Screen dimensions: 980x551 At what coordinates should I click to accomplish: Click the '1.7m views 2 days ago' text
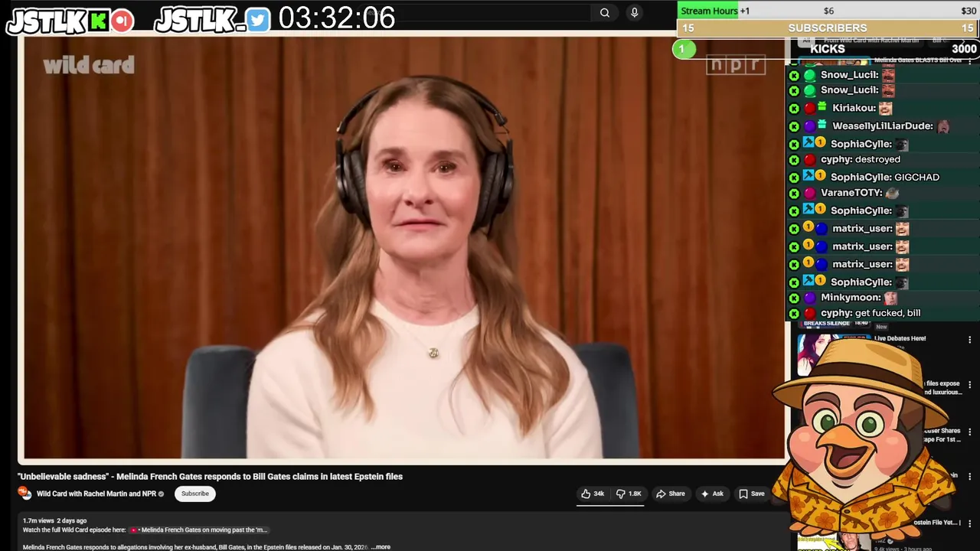(54, 520)
